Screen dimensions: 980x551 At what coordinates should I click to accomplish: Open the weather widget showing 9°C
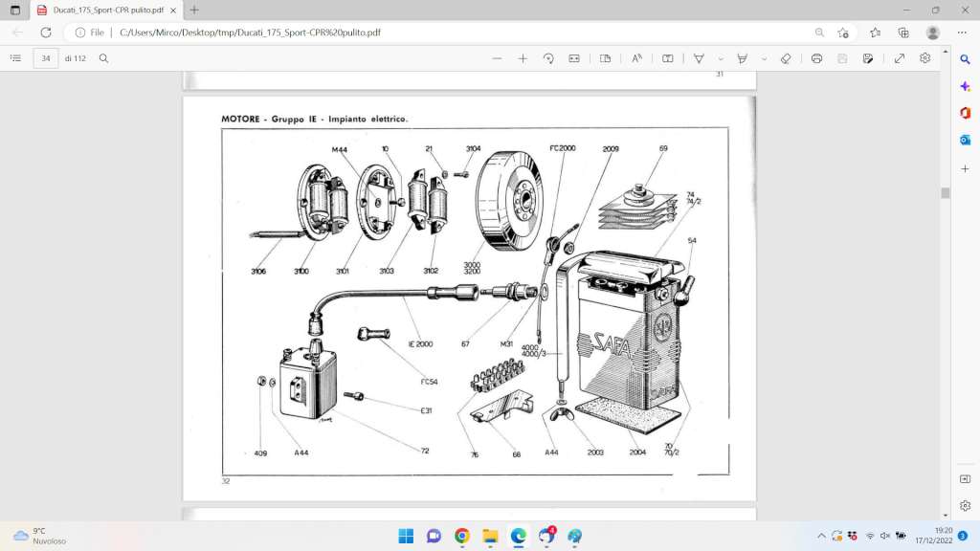pyautogui.click(x=39, y=536)
